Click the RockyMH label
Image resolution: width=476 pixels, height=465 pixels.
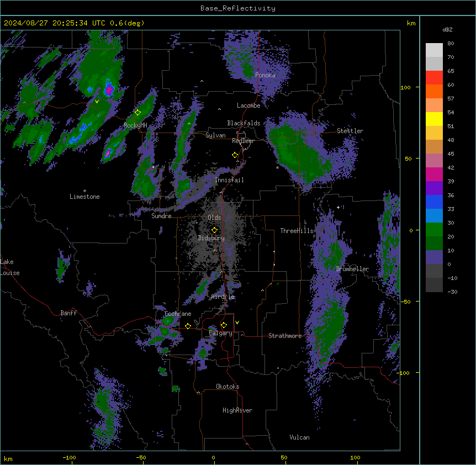click(135, 125)
